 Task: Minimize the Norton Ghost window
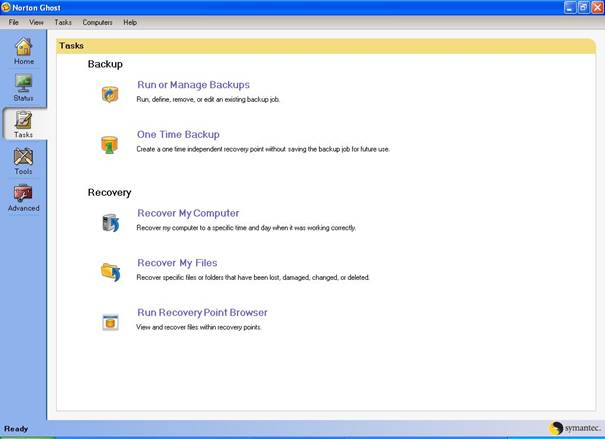(x=570, y=7)
